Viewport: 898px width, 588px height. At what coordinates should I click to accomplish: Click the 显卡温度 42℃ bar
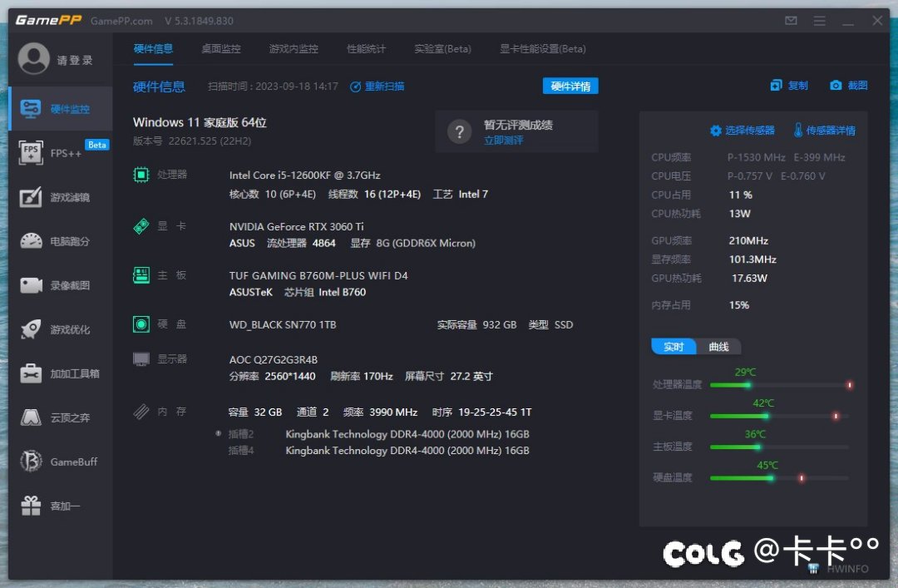[x=780, y=416]
